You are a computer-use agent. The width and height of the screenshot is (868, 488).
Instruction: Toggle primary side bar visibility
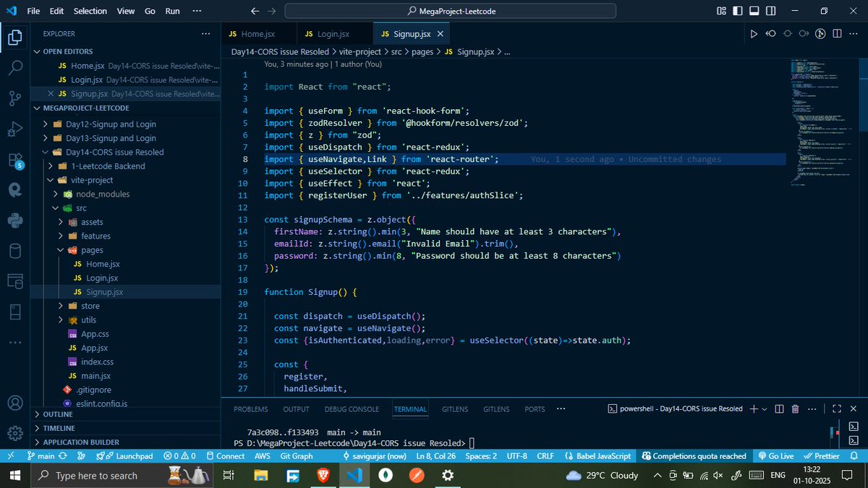pyautogui.click(x=737, y=11)
